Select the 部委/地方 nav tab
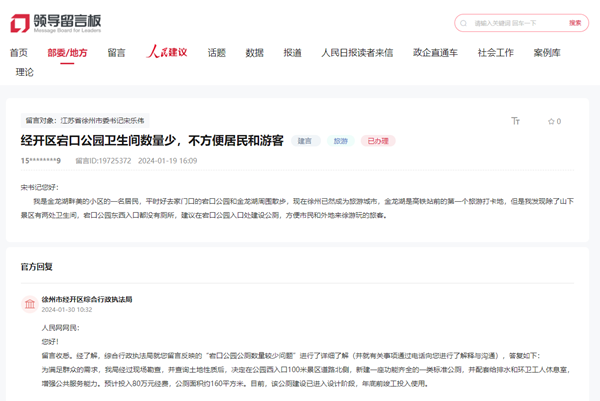 click(x=67, y=53)
